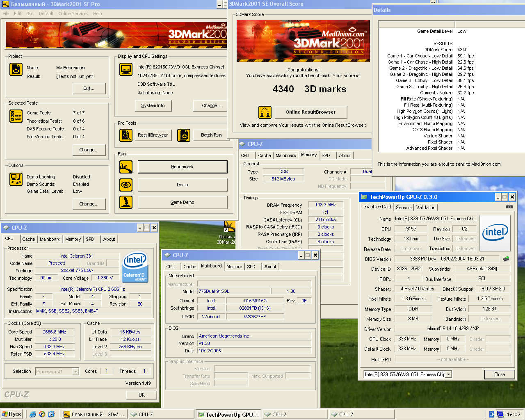Open the 3DMark2001 desktop shortcut icon
The width and height of the screenshot is (525, 420).
(x=229, y=227)
